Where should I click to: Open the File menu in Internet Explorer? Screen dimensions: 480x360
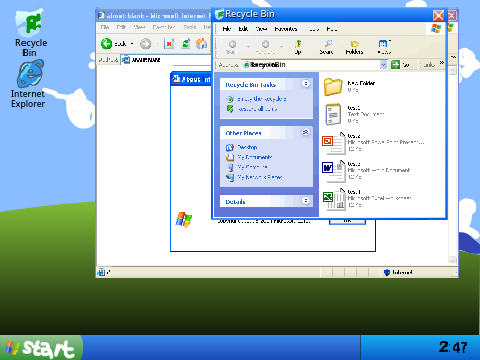point(105,27)
